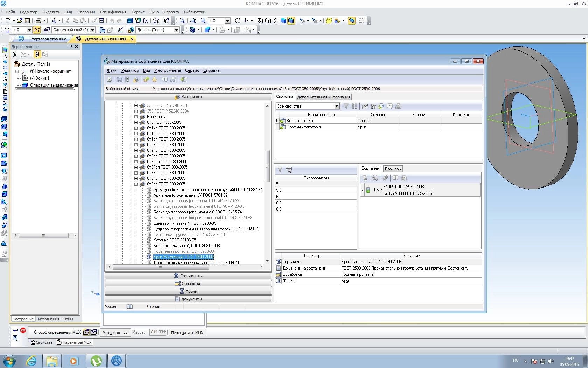
Task: Click the Print icon in main toolbar
Action: pos(38,21)
